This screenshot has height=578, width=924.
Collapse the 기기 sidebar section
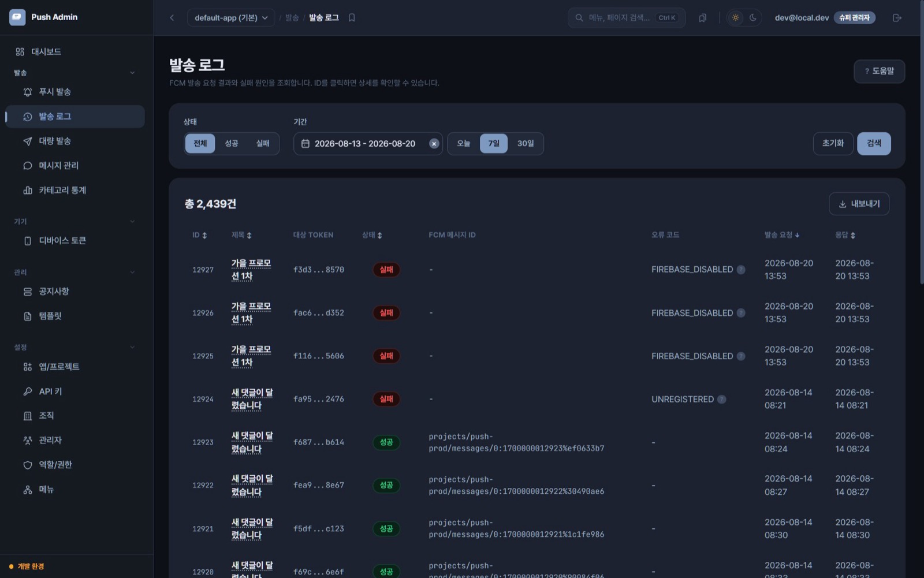click(x=132, y=221)
